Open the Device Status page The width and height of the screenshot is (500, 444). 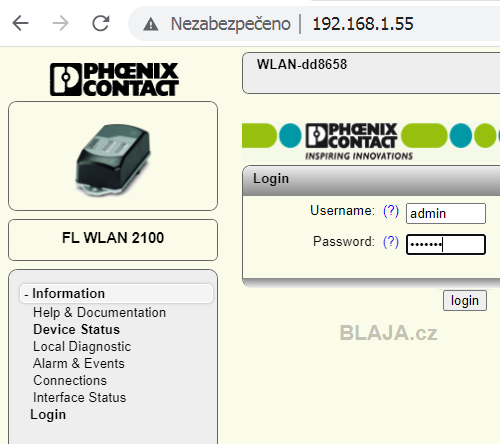pos(76,329)
